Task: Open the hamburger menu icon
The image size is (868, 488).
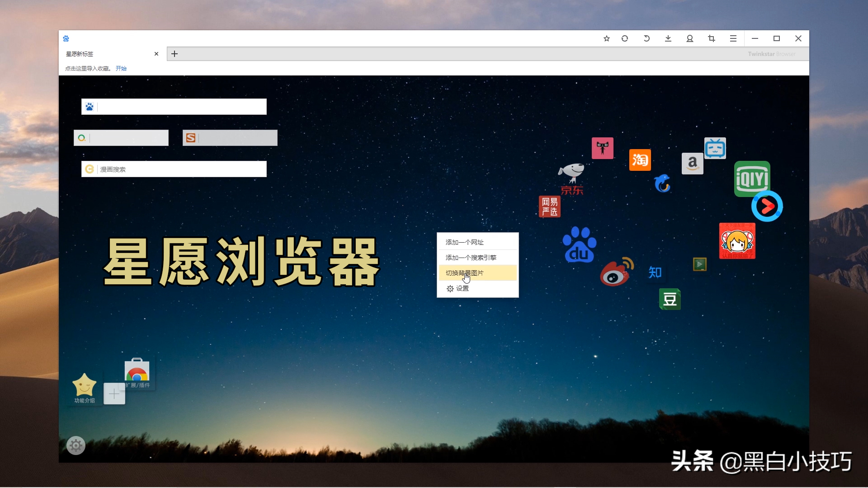Action: [x=733, y=39]
